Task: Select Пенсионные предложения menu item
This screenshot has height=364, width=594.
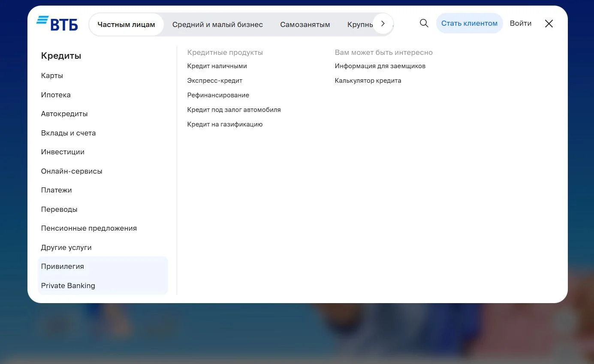Action: (89, 228)
